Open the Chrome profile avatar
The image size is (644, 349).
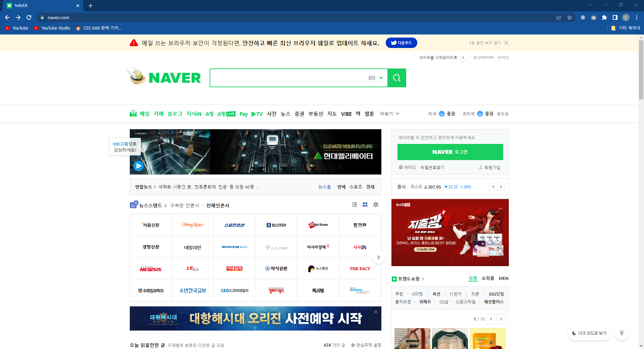(x=626, y=17)
